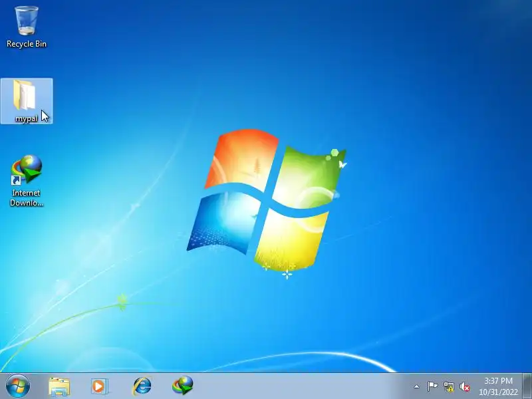Screen dimensions: 532x399
Task: Click the Show desktop strip
Action: (x=527, y=386)
